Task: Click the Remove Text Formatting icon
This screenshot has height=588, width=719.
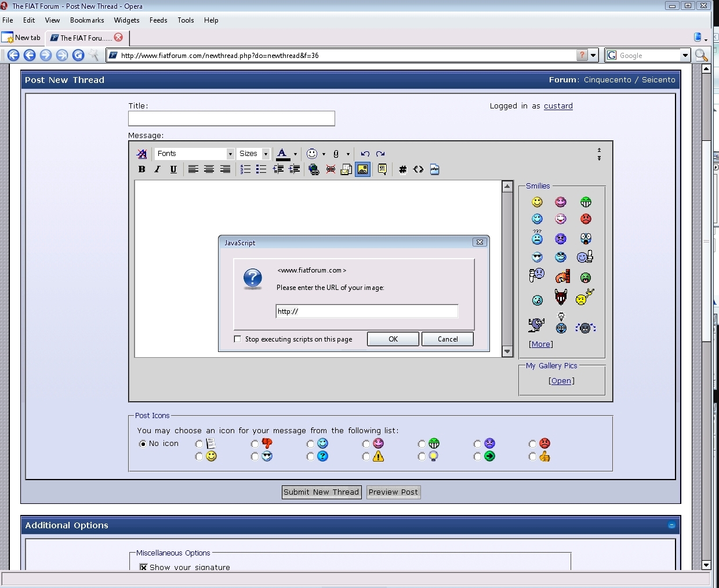Action: [x=141, y=154]
